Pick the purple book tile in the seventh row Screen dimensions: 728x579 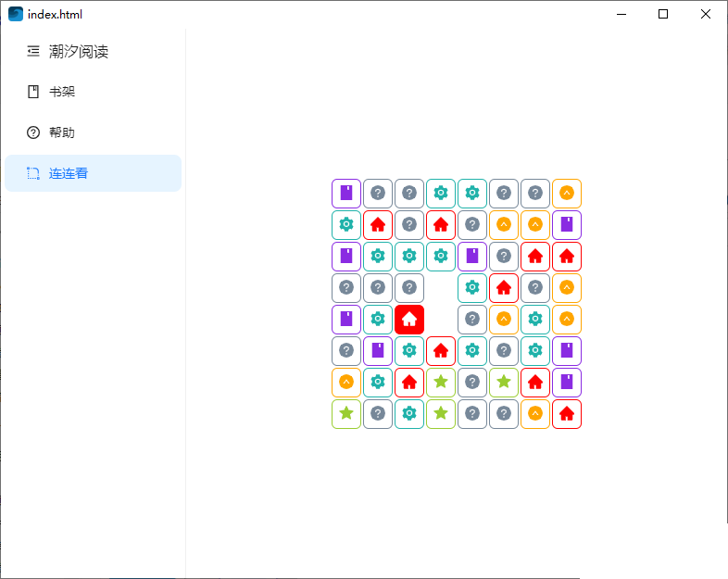coord(567,382)
